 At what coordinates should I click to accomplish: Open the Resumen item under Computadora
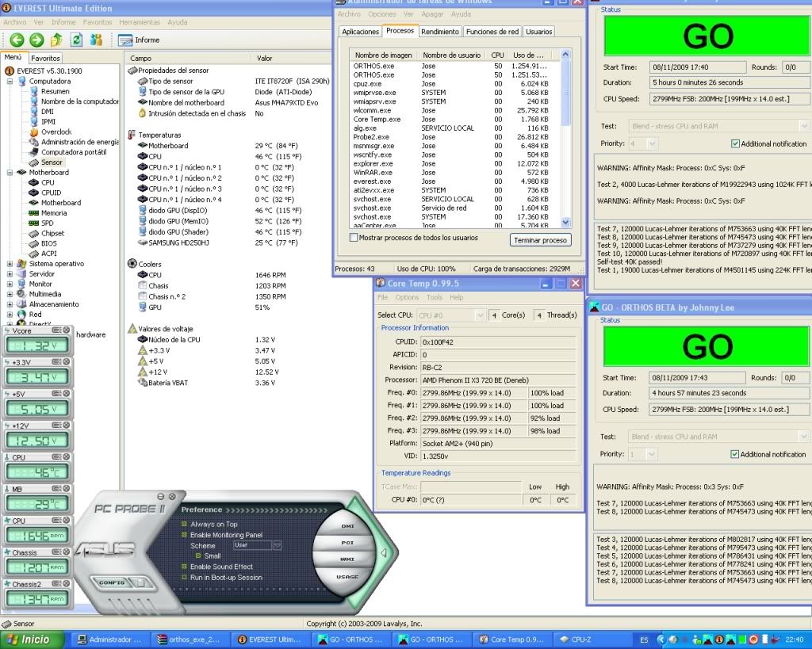click(x=55, y=91)
